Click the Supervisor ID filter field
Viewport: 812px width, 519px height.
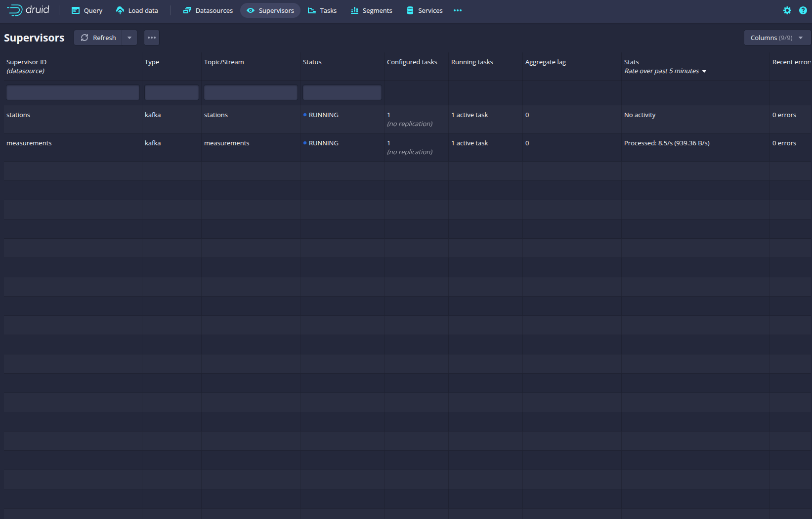click(x=73, y=92)
